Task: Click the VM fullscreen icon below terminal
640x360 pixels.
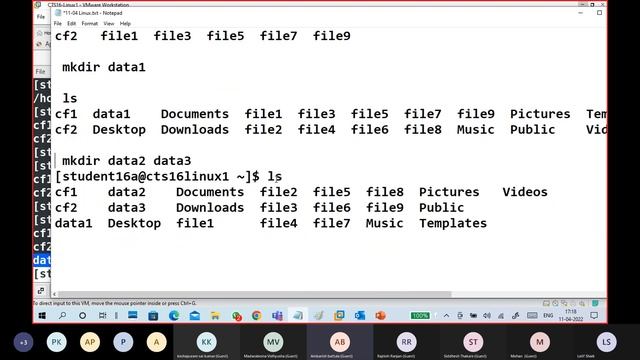Action: pos(41,291)
